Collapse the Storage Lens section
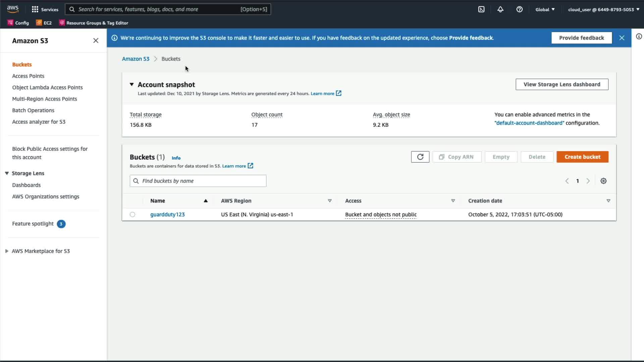The height and width of the screenshot is (362, 644). 7,173
